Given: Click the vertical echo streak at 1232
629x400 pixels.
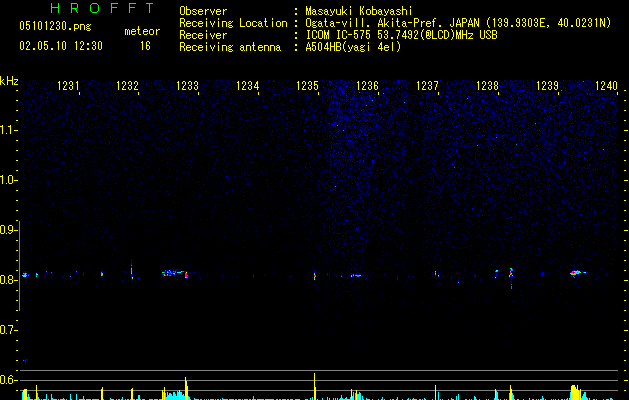Looking at the screenshot, I should pos(132,270).
